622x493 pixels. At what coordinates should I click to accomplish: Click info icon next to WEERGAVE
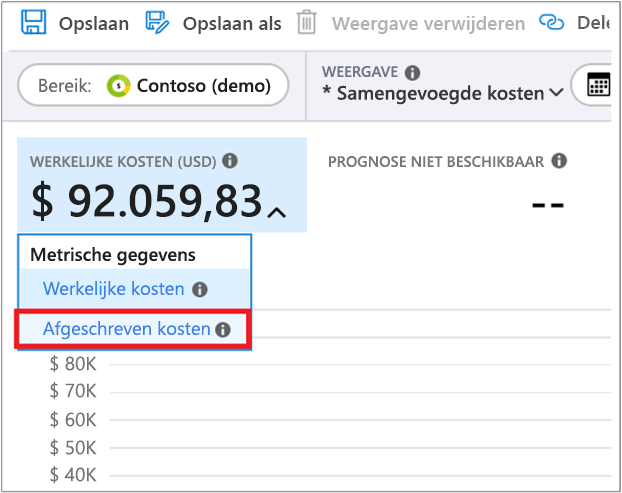coord(413,73)
